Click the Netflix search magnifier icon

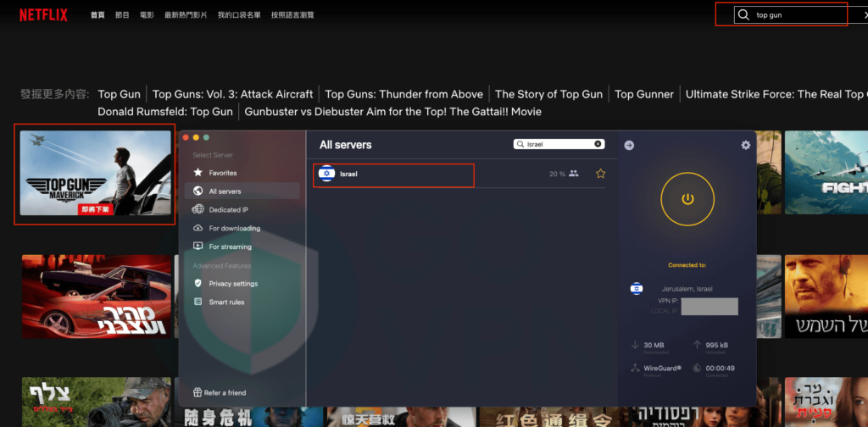coord(744,15)
